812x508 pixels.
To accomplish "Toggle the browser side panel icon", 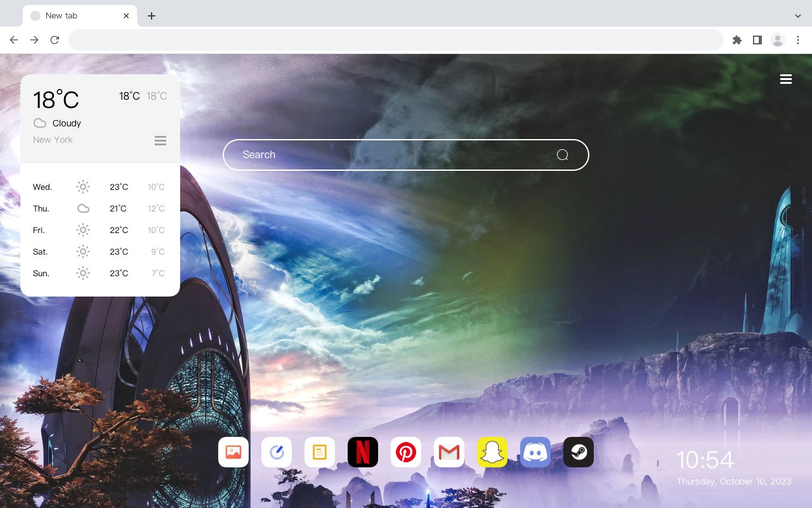I will [x=757, y=40].
